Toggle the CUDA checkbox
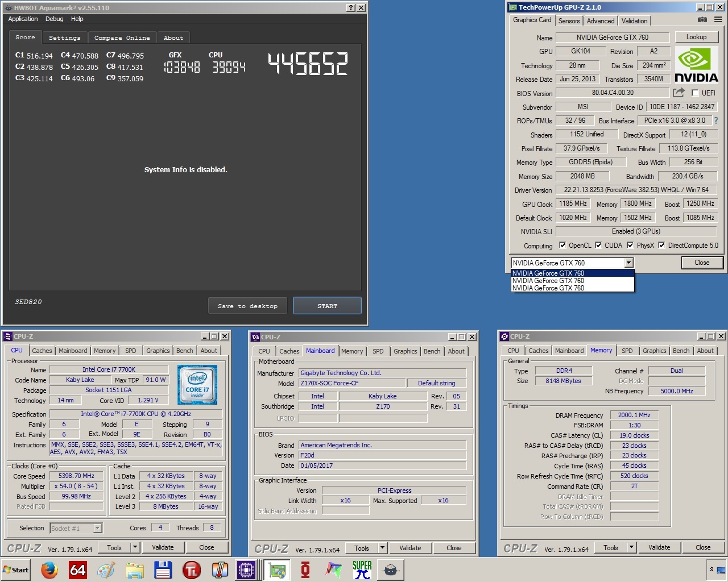The width and height of the screenshot is (728, 582). (598, 246)
